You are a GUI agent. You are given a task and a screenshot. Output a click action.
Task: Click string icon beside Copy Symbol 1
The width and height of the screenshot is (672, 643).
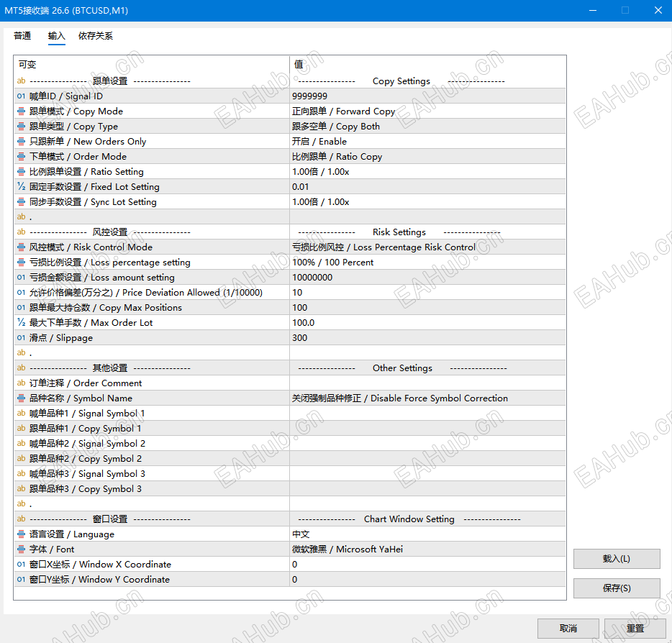coord(21,429)
